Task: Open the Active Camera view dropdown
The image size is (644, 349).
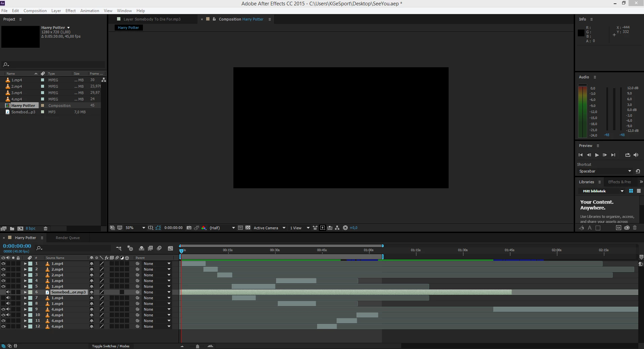Action: [269, 228]
